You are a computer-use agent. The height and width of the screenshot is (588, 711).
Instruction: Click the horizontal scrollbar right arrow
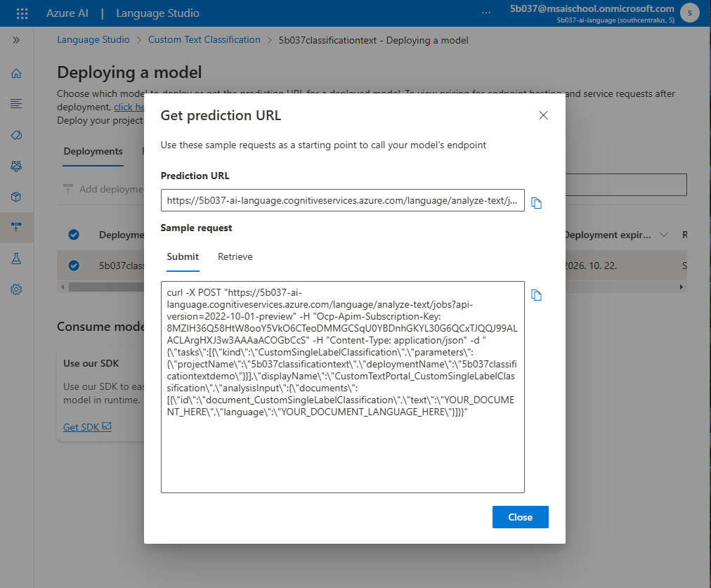pos(681,287)
